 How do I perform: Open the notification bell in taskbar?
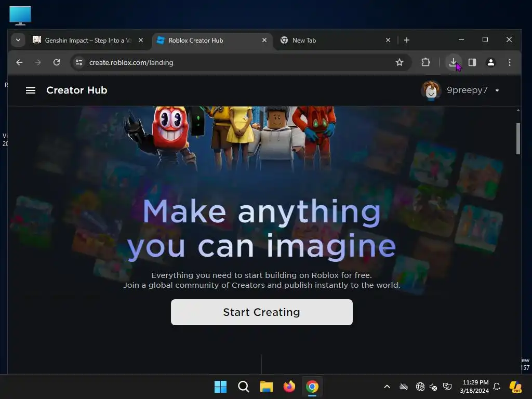[x=497, y=387]
